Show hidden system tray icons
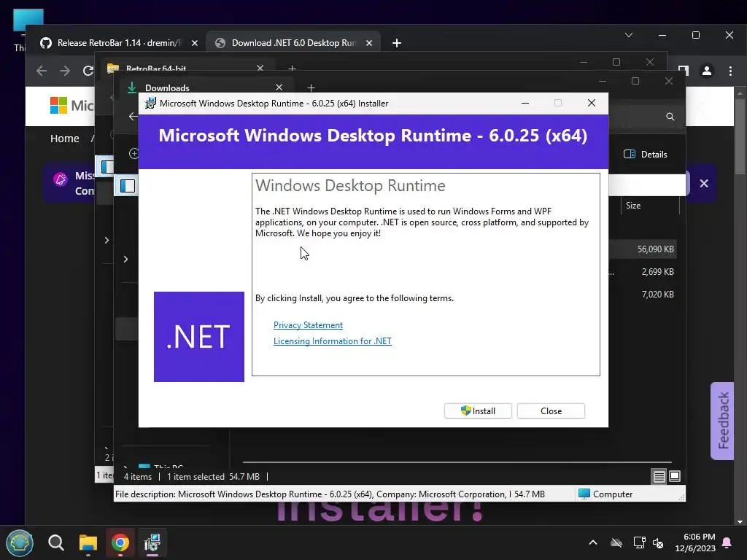 point(593,542)
